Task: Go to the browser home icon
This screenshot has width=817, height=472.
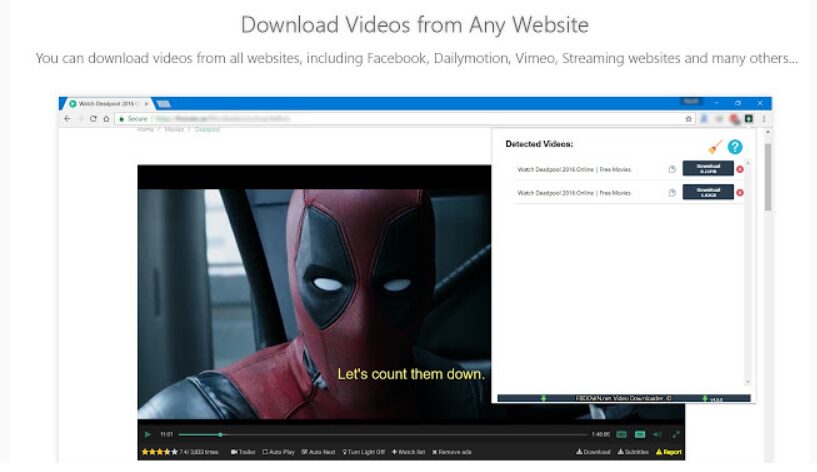Action: click(106, 119)
